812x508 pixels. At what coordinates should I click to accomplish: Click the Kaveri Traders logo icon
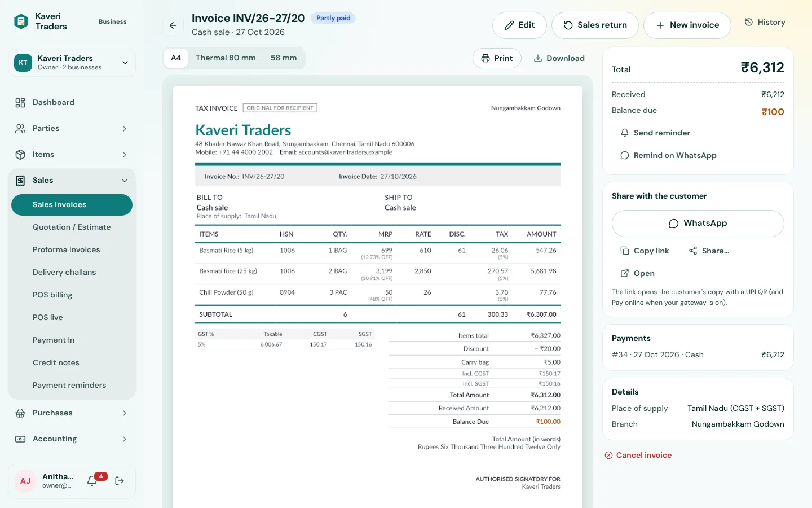[x=21, y=21]
